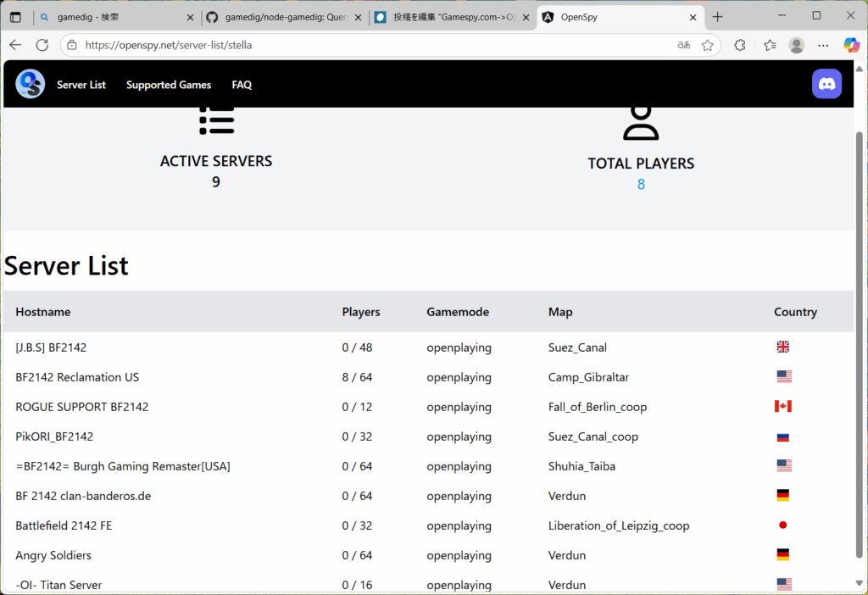Select hostname Battlefield 2142 FE

(x=64, y=525)
